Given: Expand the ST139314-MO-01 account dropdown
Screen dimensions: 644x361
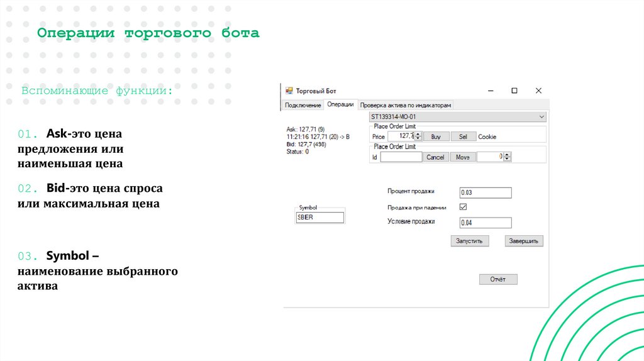Looking at the screenshot, I should pyautogui.click(x=541, y=117).
